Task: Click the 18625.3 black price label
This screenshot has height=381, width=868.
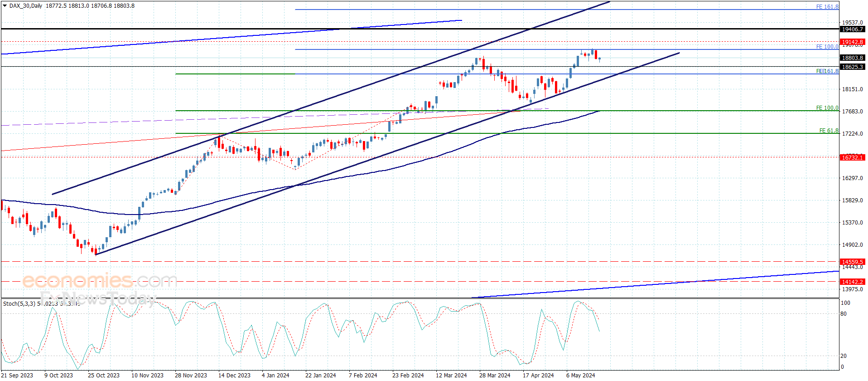Action: (x=852, y=67)
